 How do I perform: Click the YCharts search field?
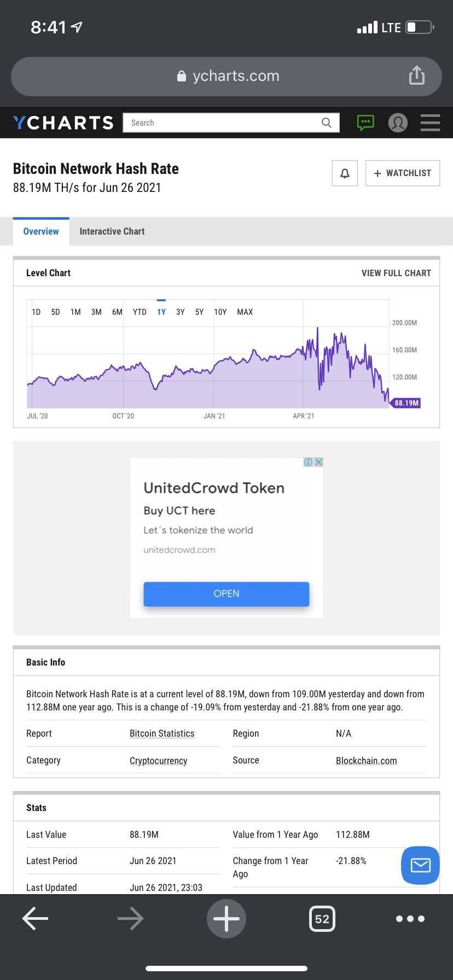224,122
